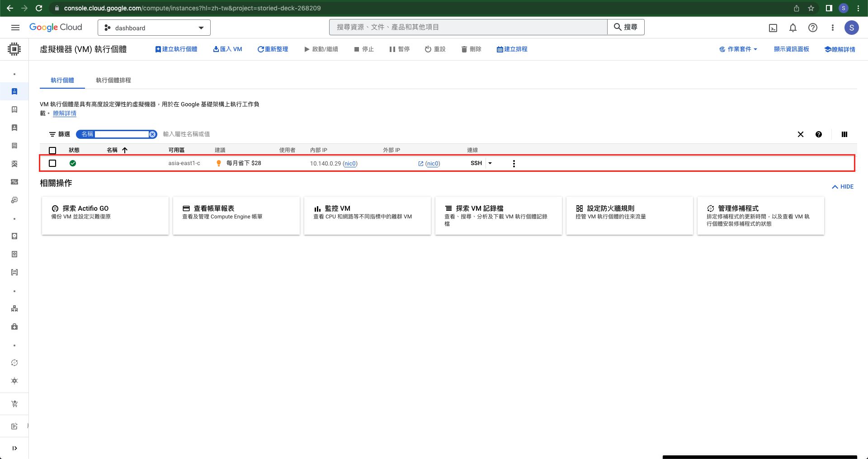Image resolution: width=868 pixels, height=459 pixels.
Task: Remove the 名稱 filter chip
Action: (x=153, y=134)
